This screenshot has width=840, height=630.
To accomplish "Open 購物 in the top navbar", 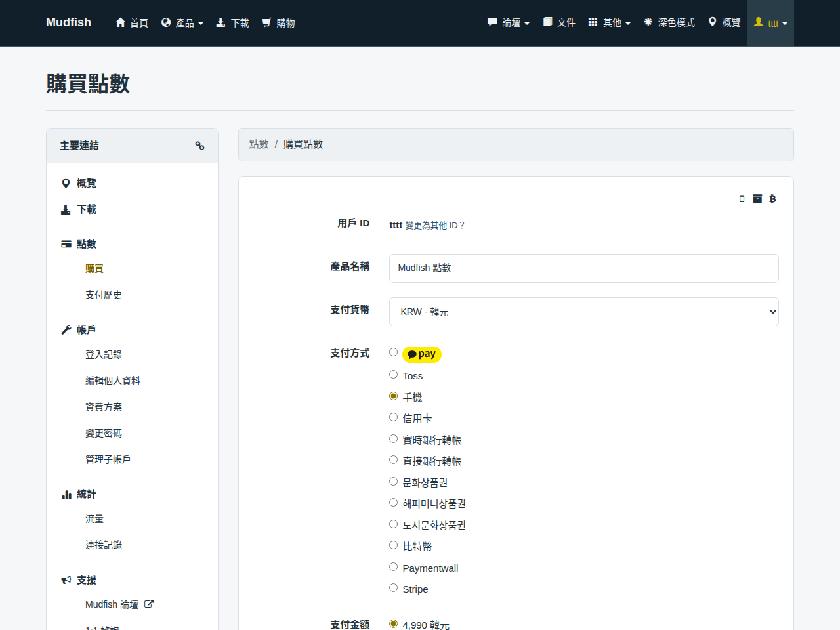I will [279, 23].
